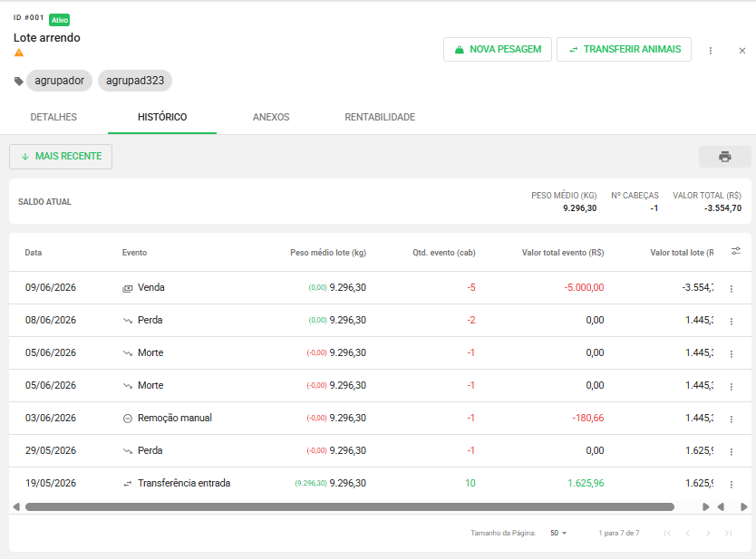Click the quantity -5 cell
This screenshot has width=756, height=559.
(471, 288)
